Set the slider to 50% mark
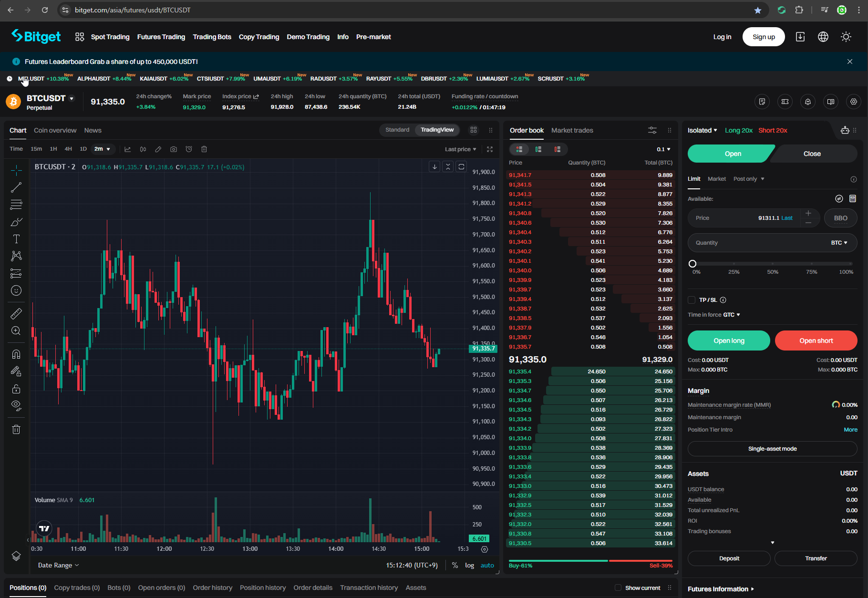 (773, 264)
